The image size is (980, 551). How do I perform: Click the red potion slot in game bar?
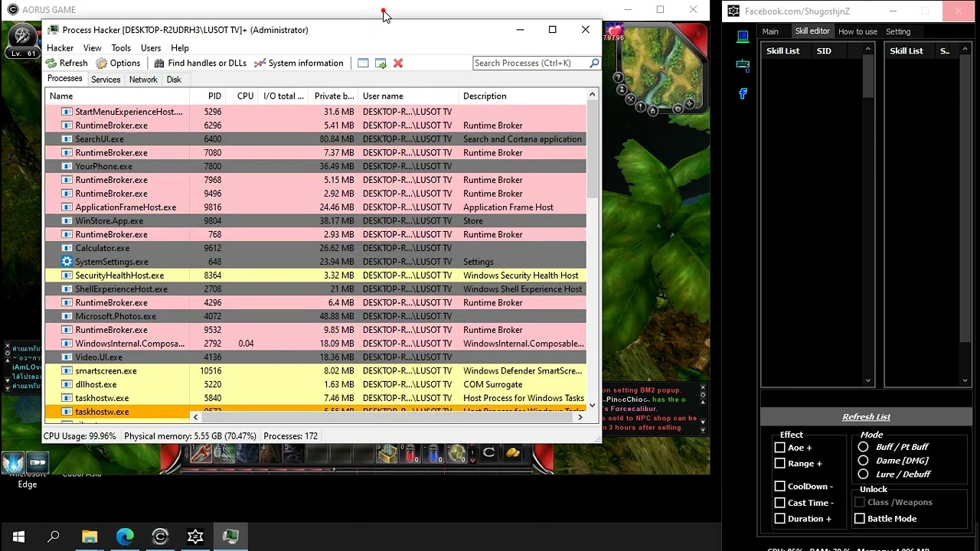410,454
